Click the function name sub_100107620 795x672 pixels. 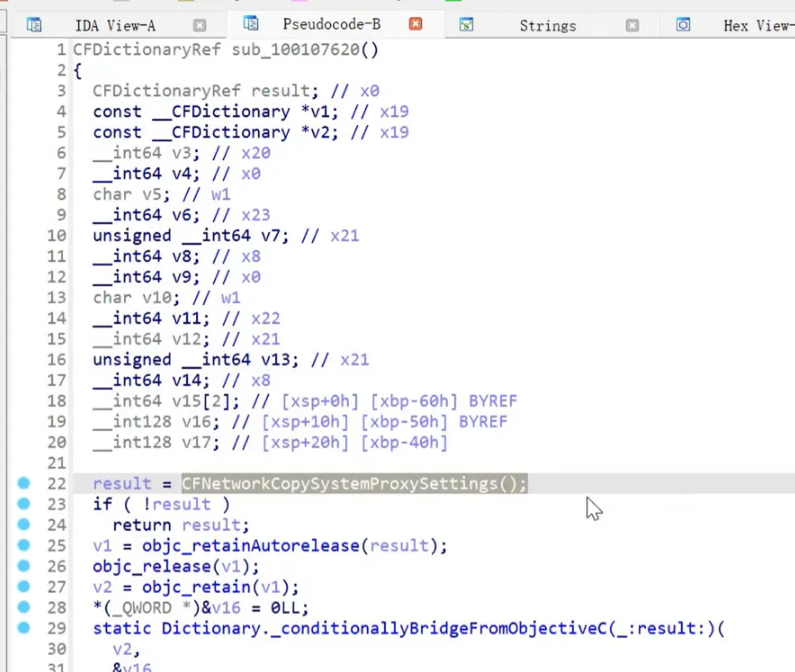point(296,50)
